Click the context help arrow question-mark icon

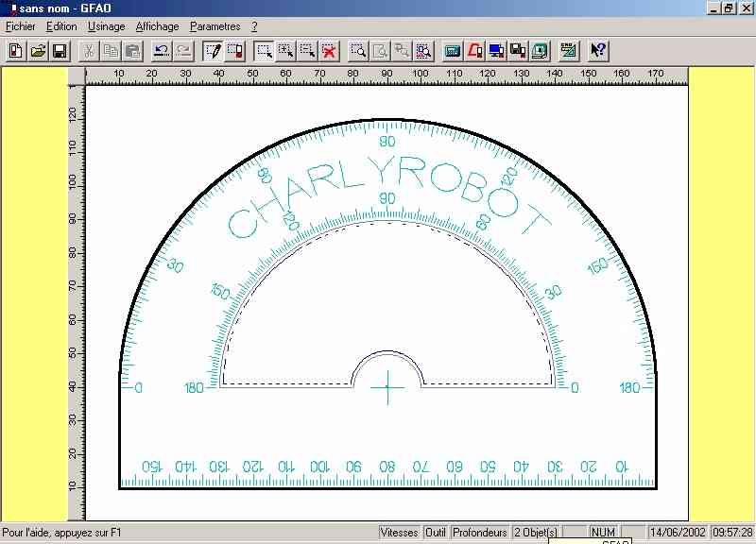pos(598,51)
